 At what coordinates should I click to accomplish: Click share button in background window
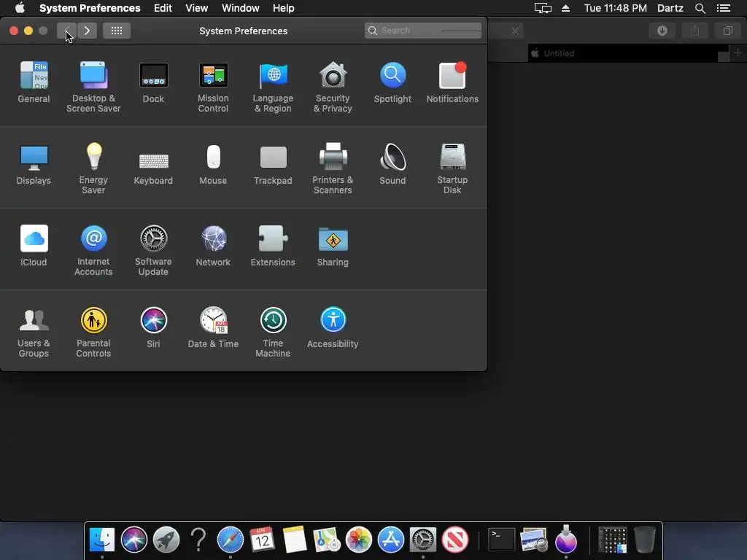point(695,31)
